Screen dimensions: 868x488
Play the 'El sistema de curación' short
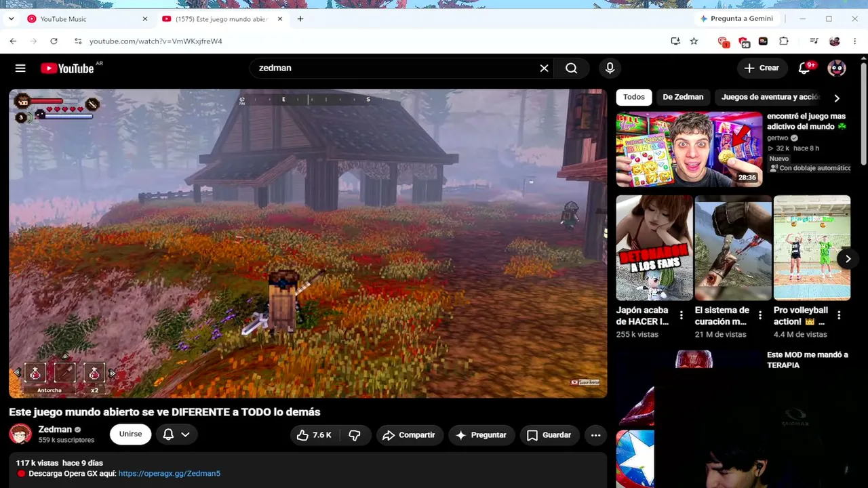(733, 247)
